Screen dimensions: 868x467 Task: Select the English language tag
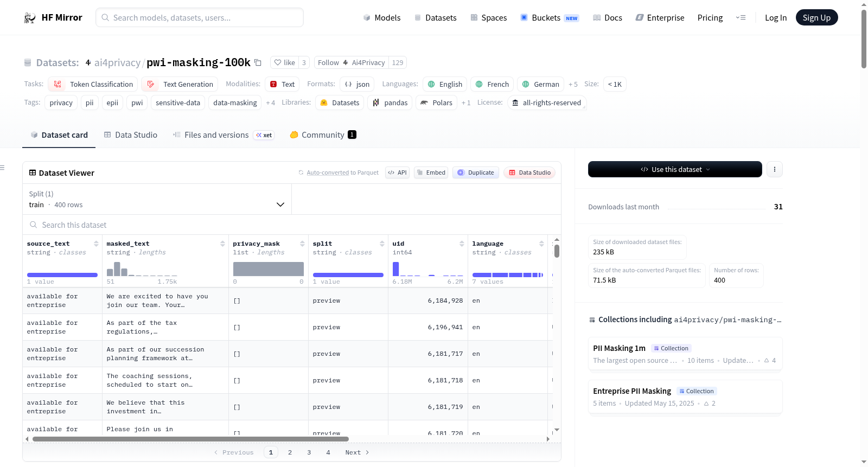tap(445, 85)
